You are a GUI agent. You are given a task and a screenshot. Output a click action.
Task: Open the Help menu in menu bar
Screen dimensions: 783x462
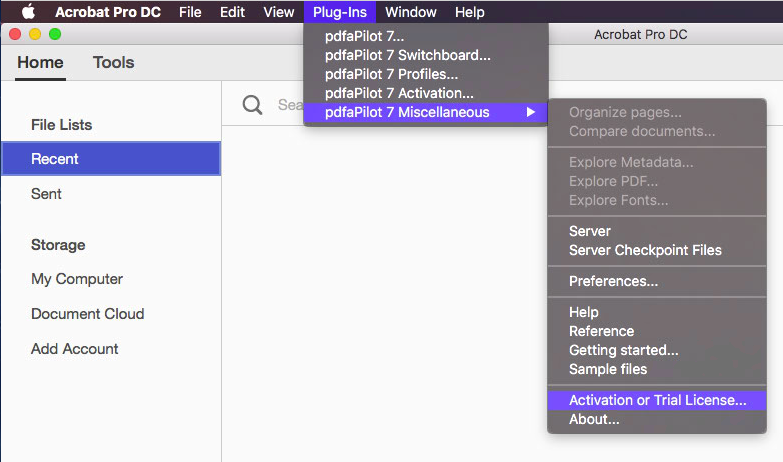pyautogui.click(x=469, y=12)
